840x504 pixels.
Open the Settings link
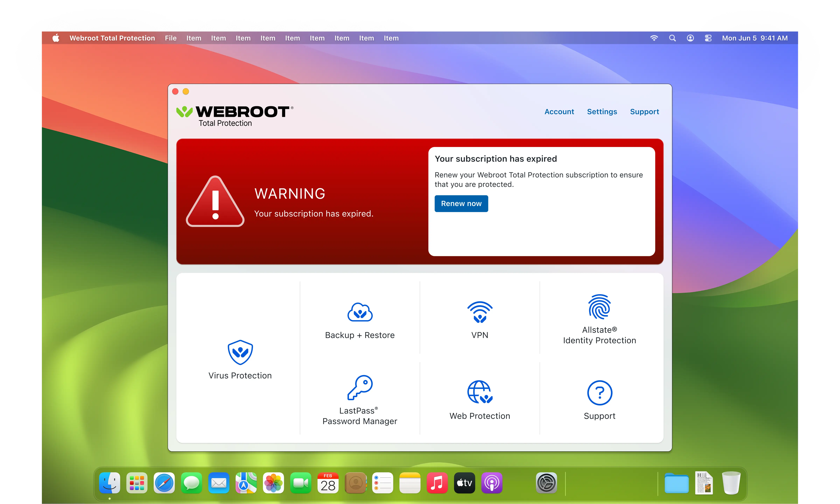(x=602, y=112)
